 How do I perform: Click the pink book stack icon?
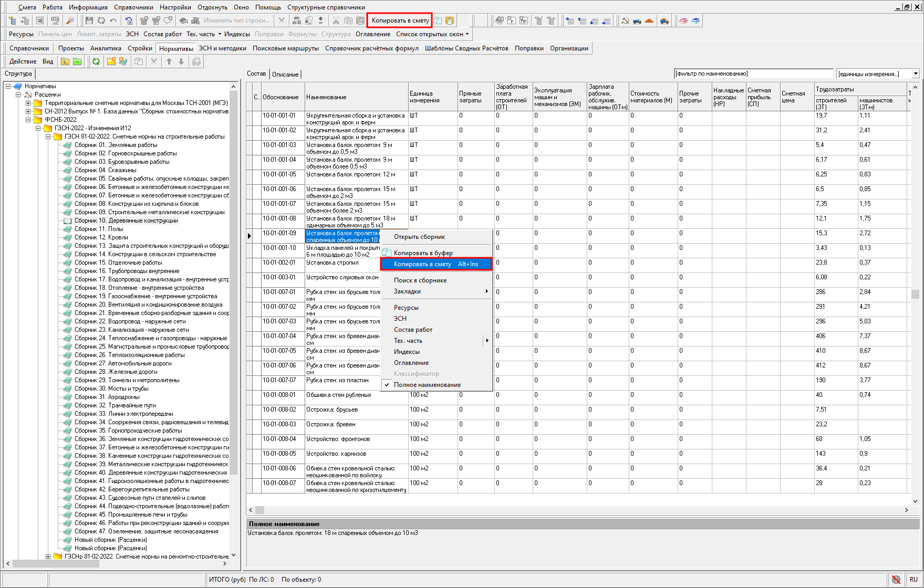pyautogui.click(x=683, y=21)
